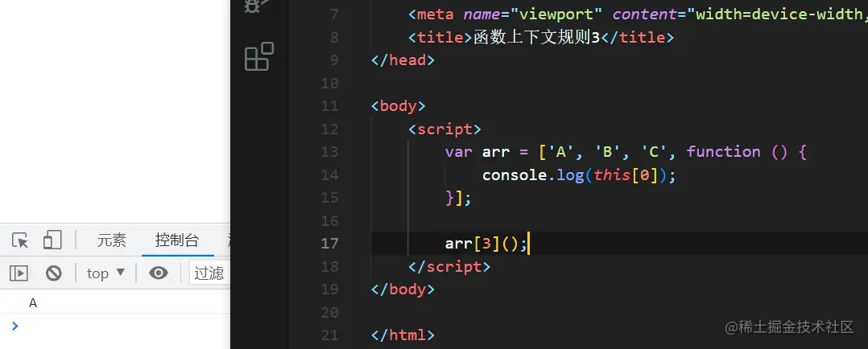
Task: Click line number 20 in the gutter
Action: click(329, 313)
